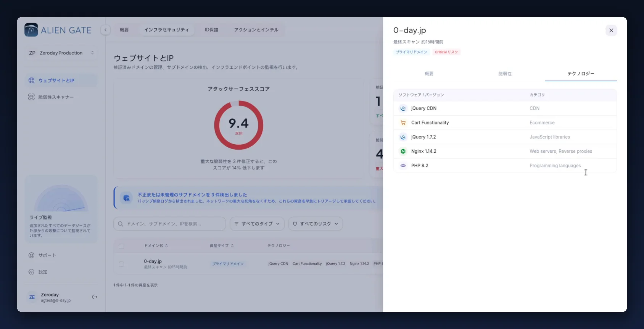The height and width of the screenshot is (329, 644).
Task: Select the Cart Functionality text
Action: pos(430,123)
